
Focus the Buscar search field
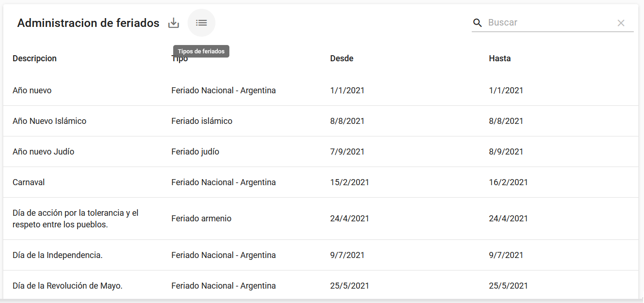click(548, 23)
